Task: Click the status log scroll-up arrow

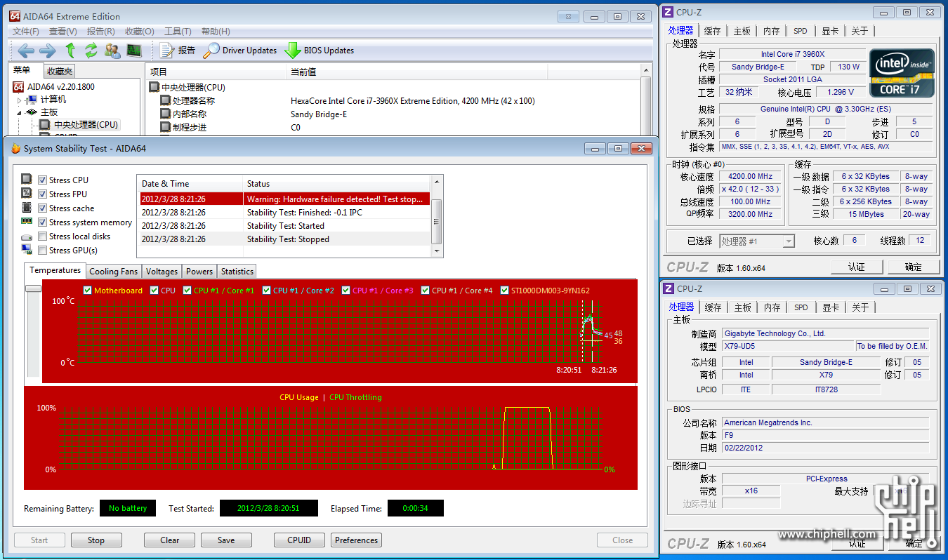Action: click(437, 182)
